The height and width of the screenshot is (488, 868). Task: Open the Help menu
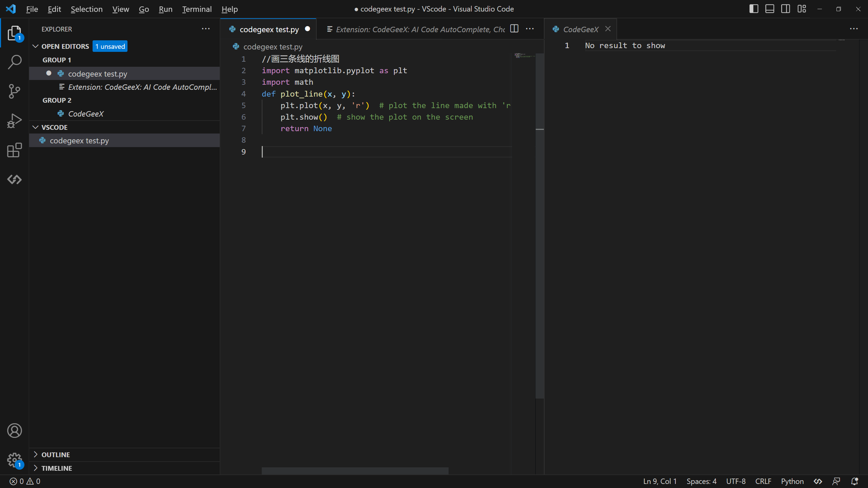[230, 9]
